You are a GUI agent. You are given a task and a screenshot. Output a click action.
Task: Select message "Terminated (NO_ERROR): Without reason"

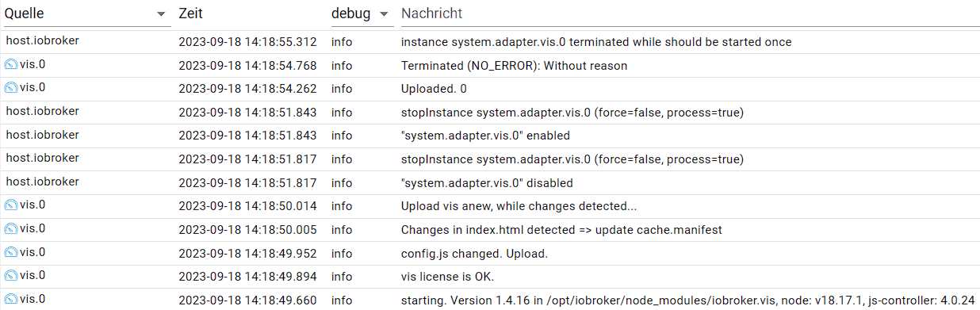click(515, 66)
